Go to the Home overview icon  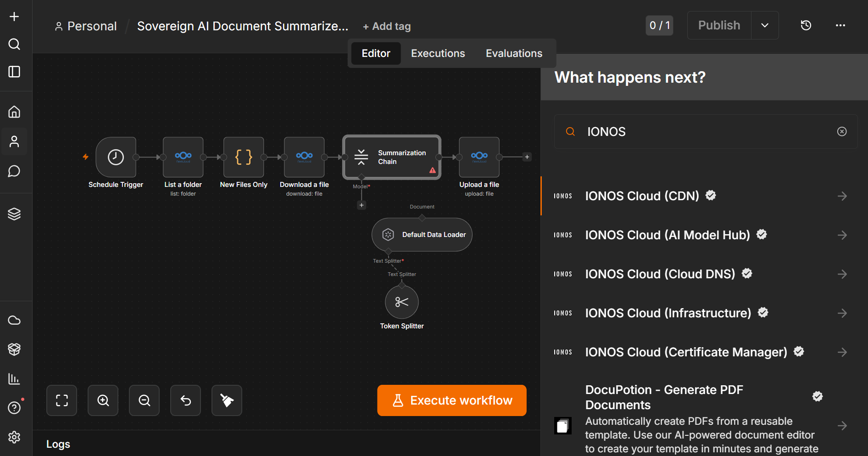tap(14, 112)
